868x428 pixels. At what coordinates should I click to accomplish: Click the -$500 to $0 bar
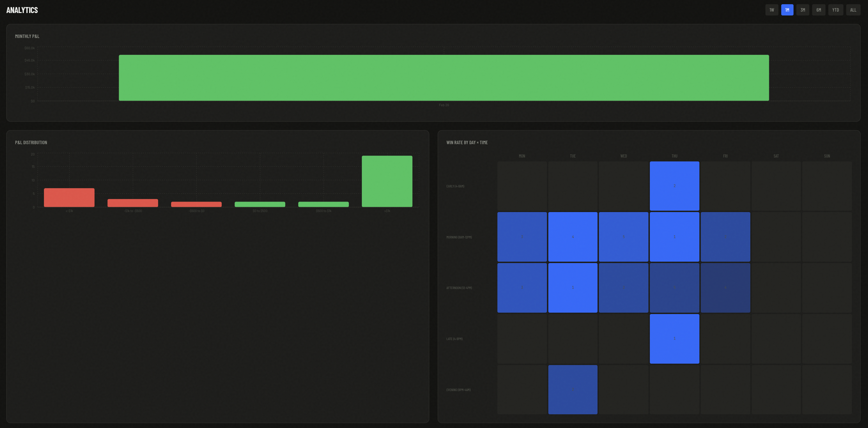[196, 204]
